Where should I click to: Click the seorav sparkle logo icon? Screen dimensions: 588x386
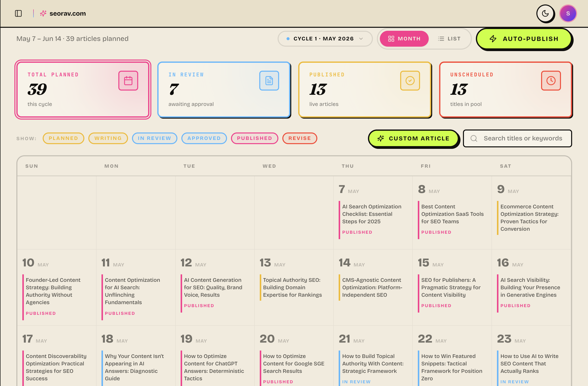tap(43, 13)
